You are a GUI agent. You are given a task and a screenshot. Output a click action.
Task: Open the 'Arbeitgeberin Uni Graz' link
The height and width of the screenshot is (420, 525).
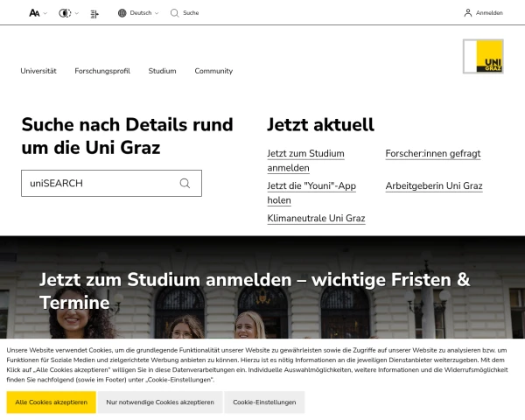[434, 185]
